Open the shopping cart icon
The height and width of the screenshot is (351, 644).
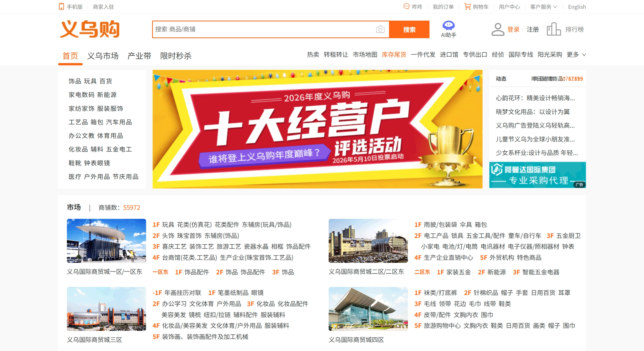(x=467, y=7)
